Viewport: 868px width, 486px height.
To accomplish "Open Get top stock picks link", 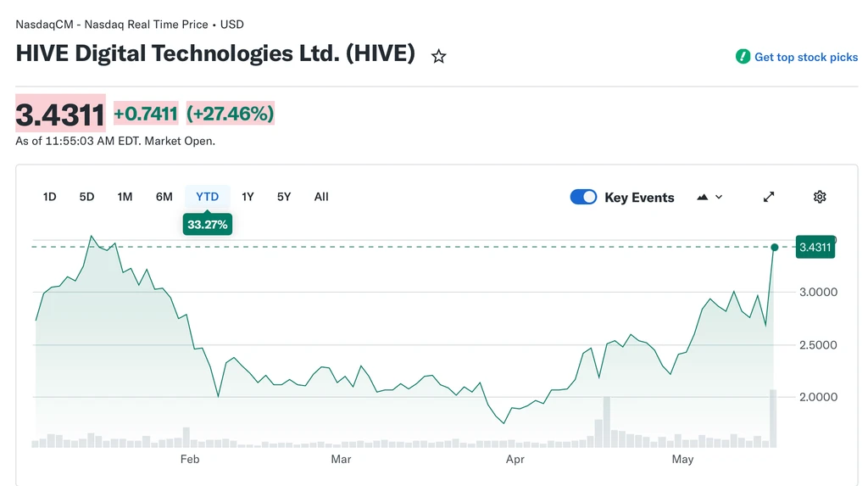I will pos(806,57).
